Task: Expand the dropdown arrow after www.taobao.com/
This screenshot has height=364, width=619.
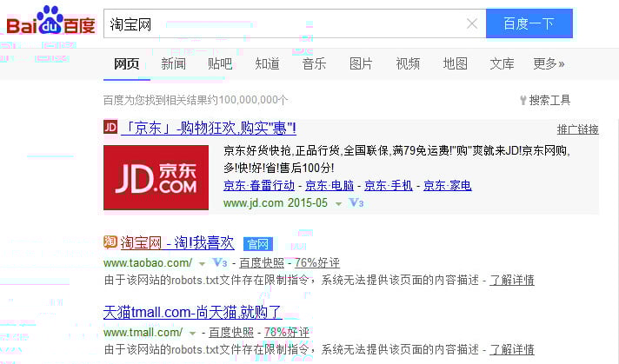Action: coord(202,263)
